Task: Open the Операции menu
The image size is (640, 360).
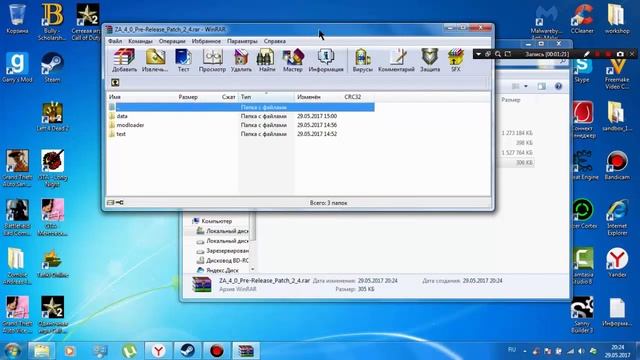Action: pos(172,41)
